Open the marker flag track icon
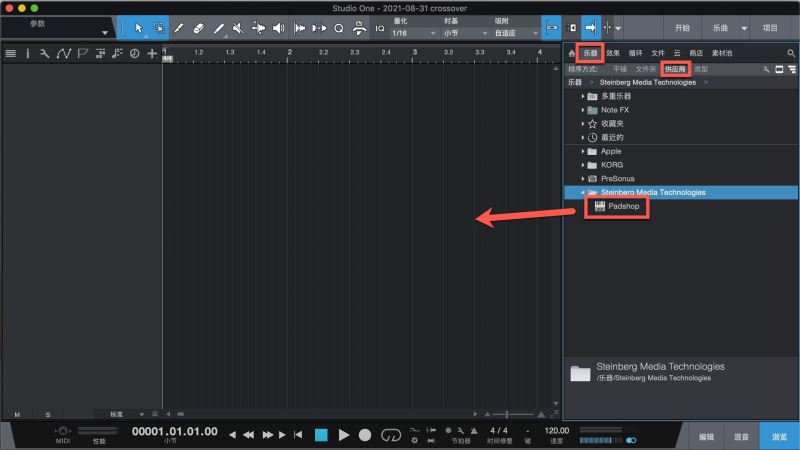 [83, 53]
